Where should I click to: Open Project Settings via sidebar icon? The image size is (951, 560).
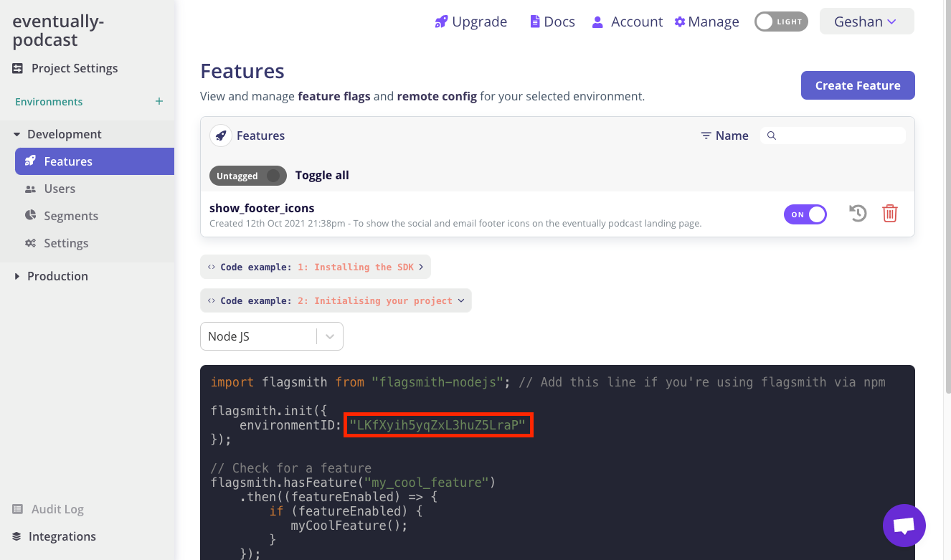pos(17,67)
